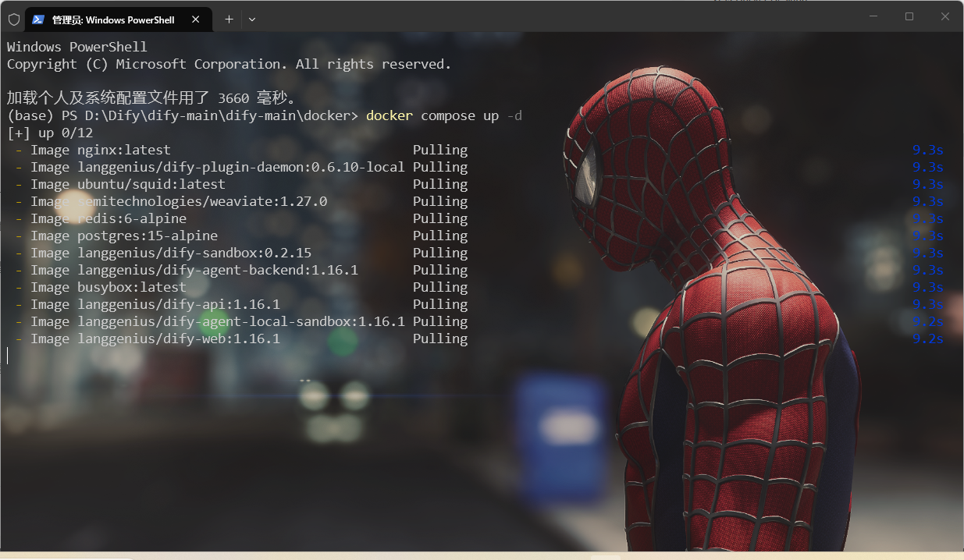Viewport: 964px width, 560px height.
Task: Select the dify-plugin-daemon:0.6.10-local image line
Action: coord(479,167)
